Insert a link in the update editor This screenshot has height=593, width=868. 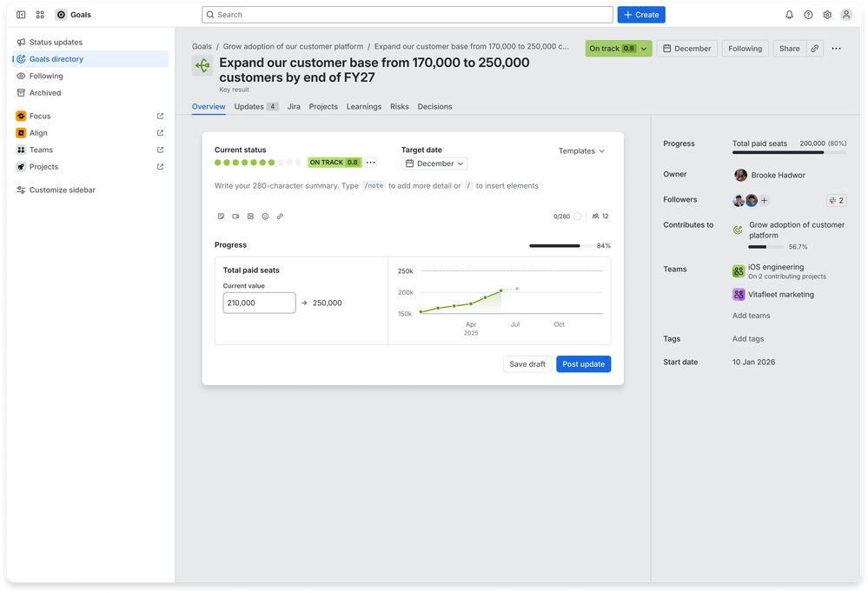[280, 217]
